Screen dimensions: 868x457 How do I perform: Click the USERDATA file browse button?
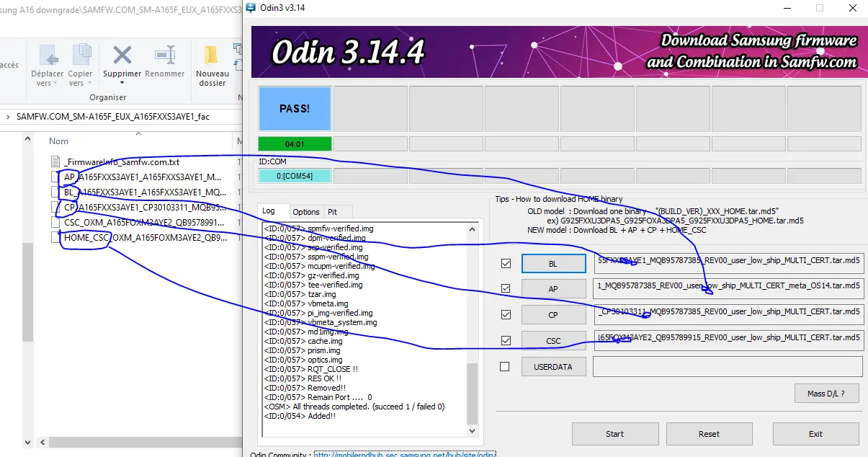[x=553, y=367]
